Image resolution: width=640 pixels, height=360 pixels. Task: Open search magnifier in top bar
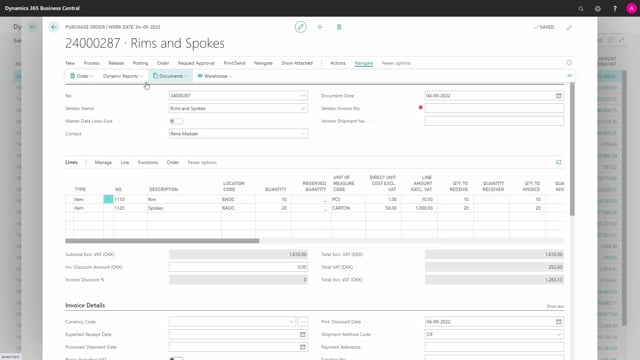[581, 8]
